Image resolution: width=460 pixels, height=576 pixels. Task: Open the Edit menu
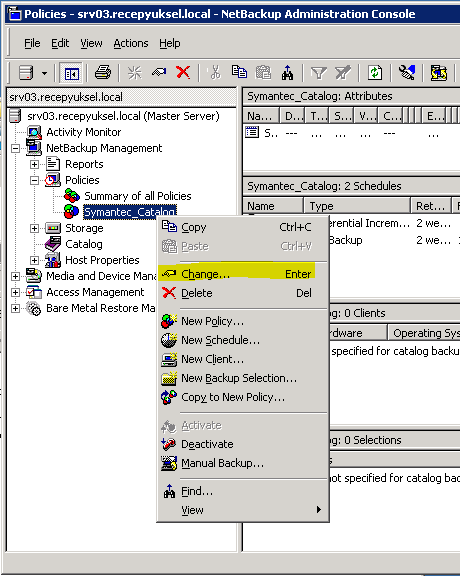(x=60, y=43)
